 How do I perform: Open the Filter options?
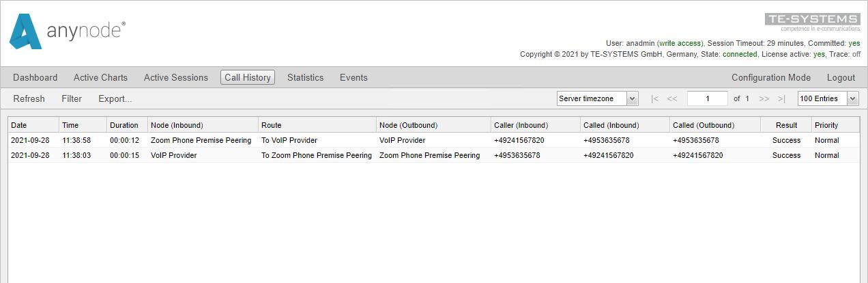72,99
